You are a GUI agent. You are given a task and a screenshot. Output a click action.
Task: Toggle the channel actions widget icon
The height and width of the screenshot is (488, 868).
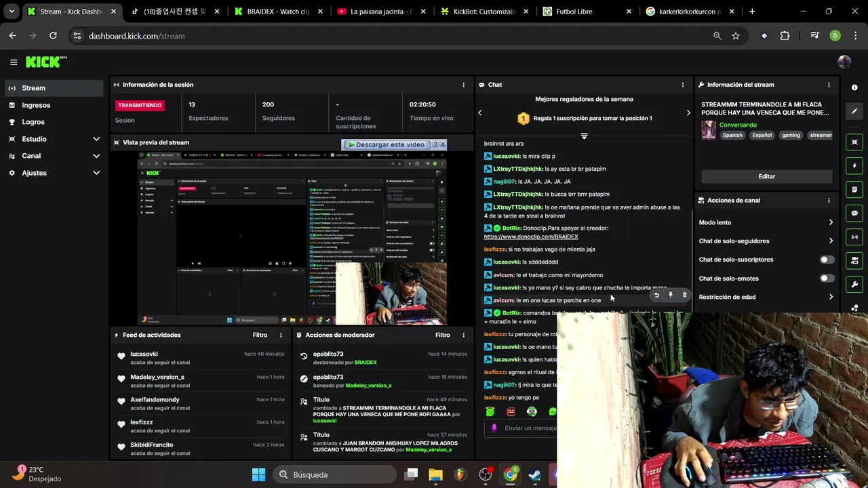coord(854,261)
